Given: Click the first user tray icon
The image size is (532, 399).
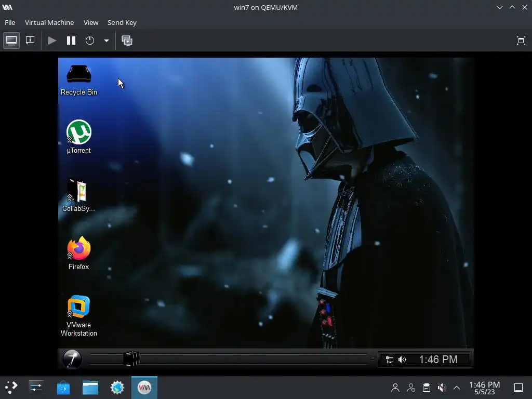Looking at the screenshot, I should coord(395,388).
